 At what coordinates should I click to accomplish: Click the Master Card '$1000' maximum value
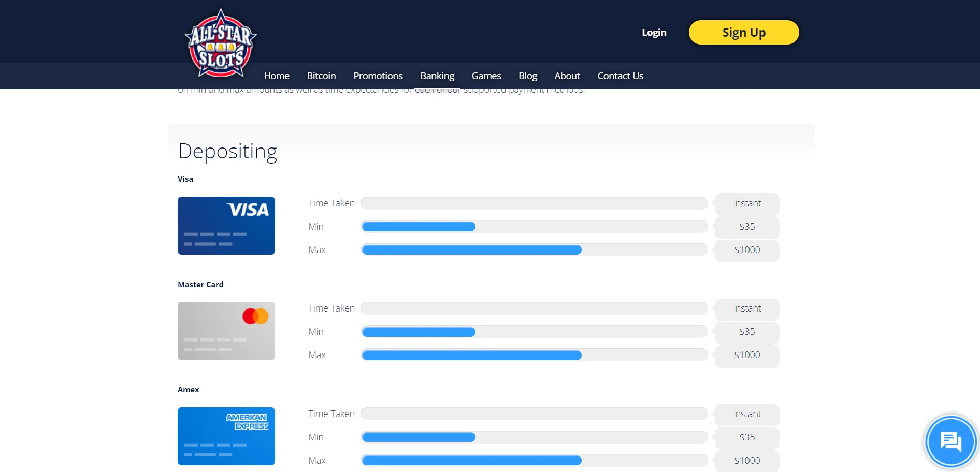click(747, 356)
